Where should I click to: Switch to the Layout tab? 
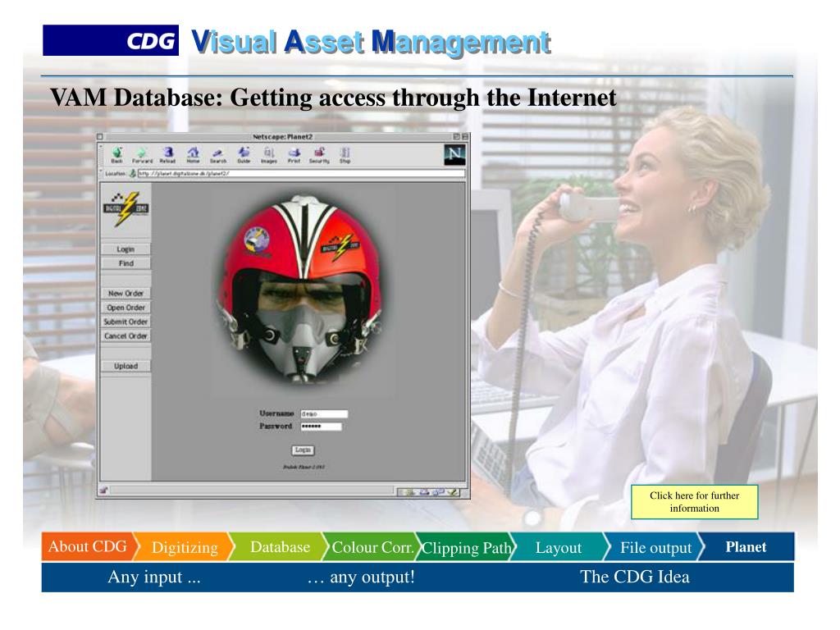tap(558, 547)
